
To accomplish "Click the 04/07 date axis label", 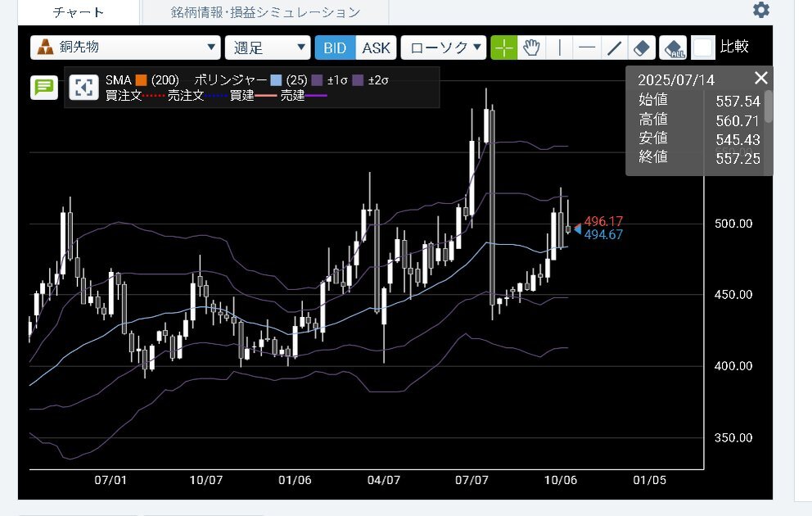I will pyautogui.click(x=384, y=480).
